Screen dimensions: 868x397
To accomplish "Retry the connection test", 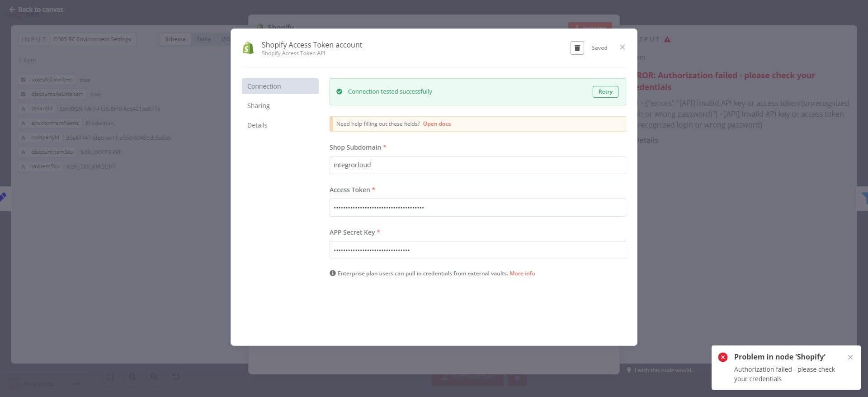I will point(605,92).
